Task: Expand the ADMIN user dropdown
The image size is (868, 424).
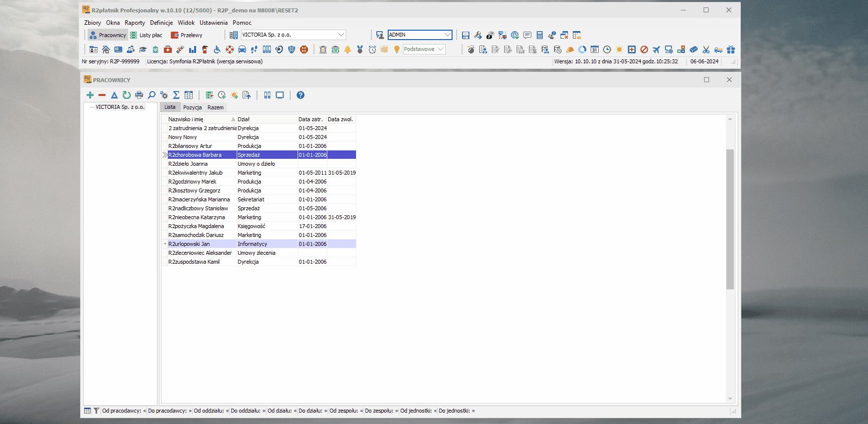Action: point(448,35)
